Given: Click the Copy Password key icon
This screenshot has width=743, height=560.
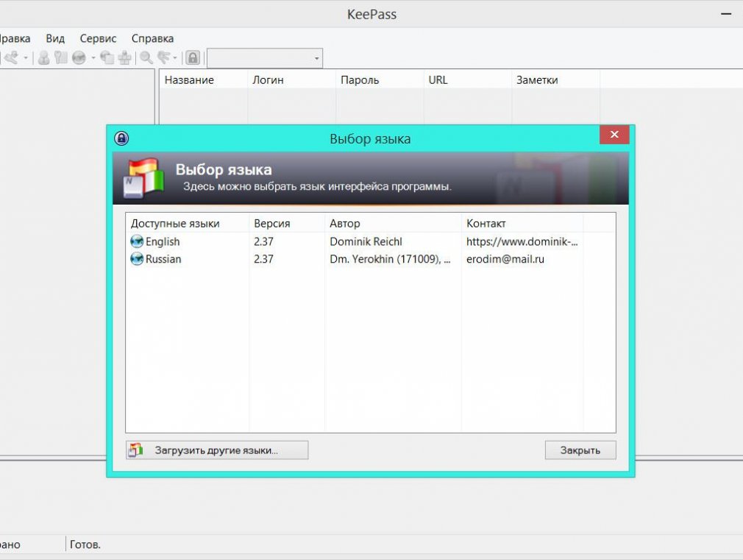Looking at the screenshot, I should coord(60,58).
